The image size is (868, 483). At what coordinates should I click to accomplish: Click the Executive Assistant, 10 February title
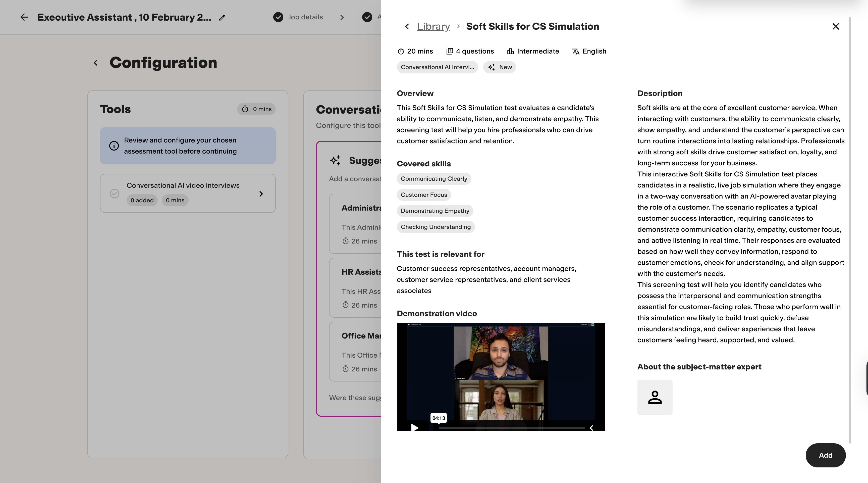pos(124,17)
